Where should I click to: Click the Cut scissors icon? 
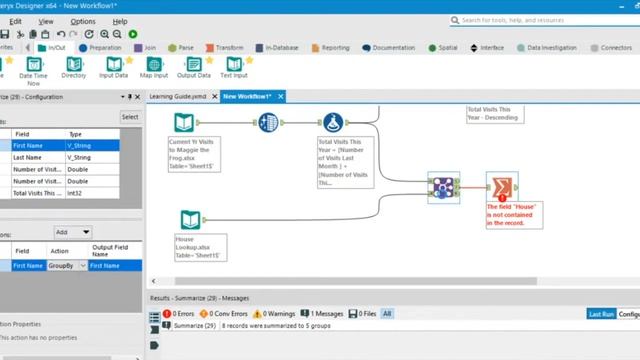click(20, 34)
